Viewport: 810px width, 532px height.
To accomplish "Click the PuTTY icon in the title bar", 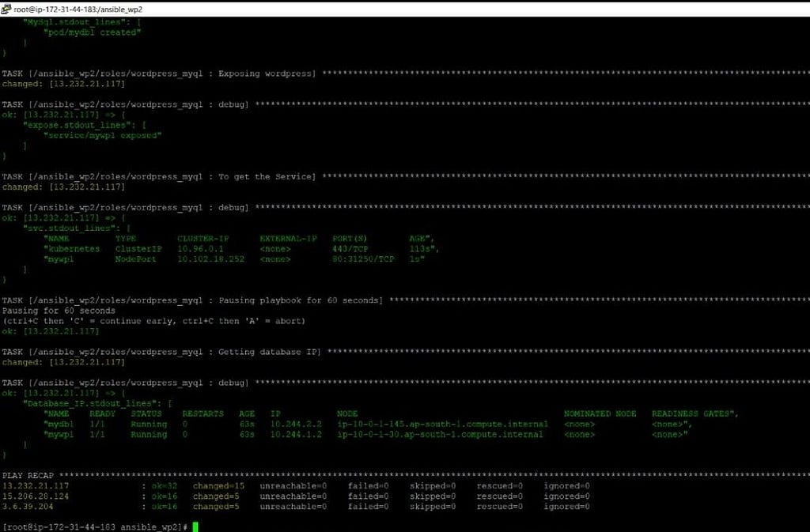I will 6,8.
